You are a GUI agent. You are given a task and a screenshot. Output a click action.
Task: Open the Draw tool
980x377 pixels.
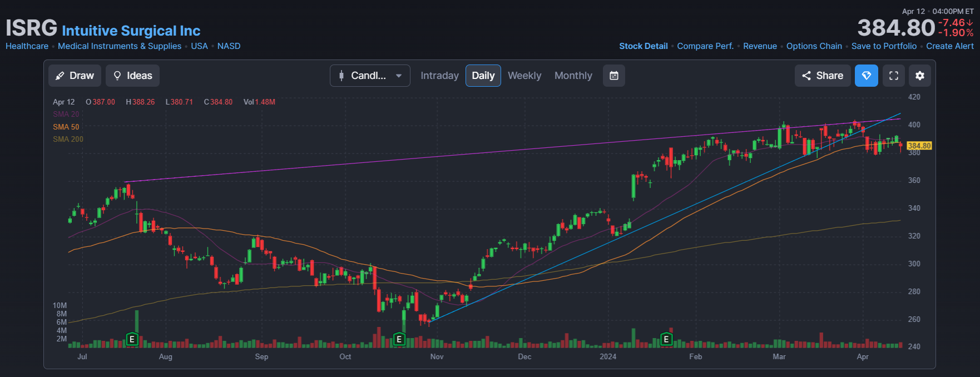pyautogui.click(x=75, y=76)
